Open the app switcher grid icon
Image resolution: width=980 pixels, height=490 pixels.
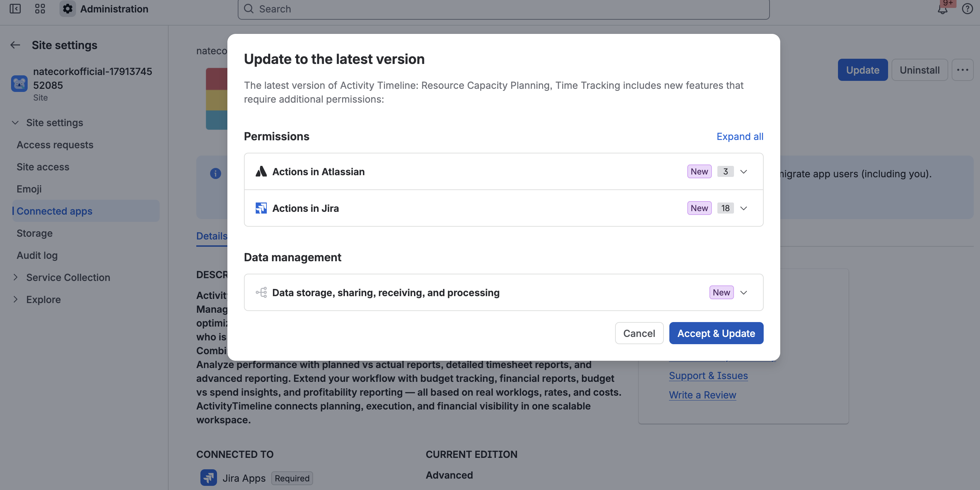click(40, 9)
